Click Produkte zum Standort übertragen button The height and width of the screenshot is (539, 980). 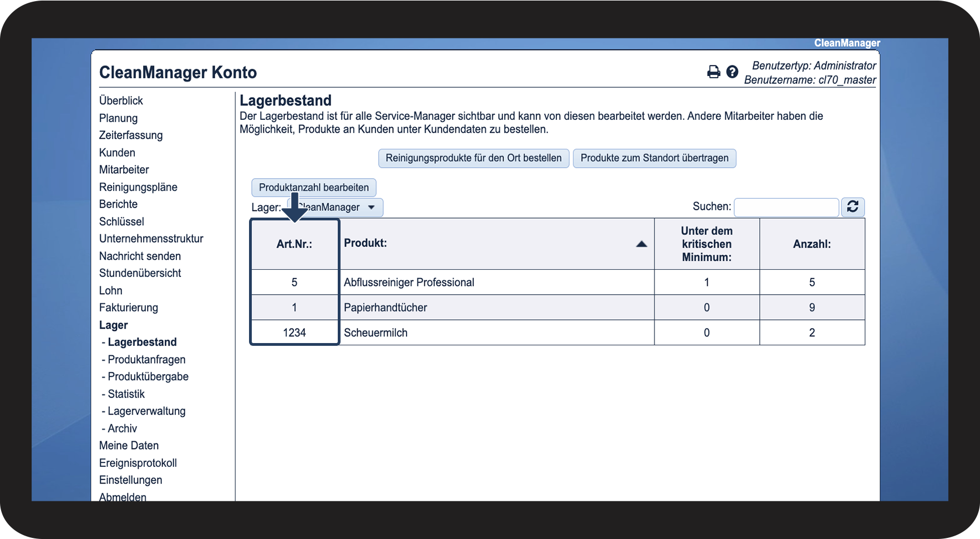click(654, 158)
